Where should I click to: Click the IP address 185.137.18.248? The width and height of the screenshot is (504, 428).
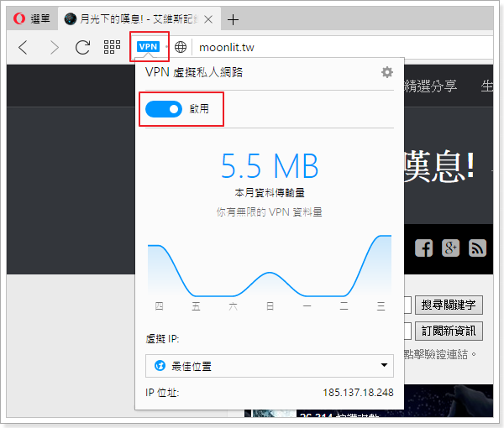coord(358,393)
